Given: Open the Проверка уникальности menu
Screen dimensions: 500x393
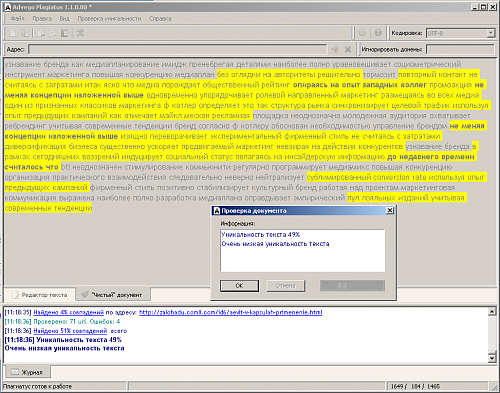Looking at the screenshot, I should [x=109, y=19].
